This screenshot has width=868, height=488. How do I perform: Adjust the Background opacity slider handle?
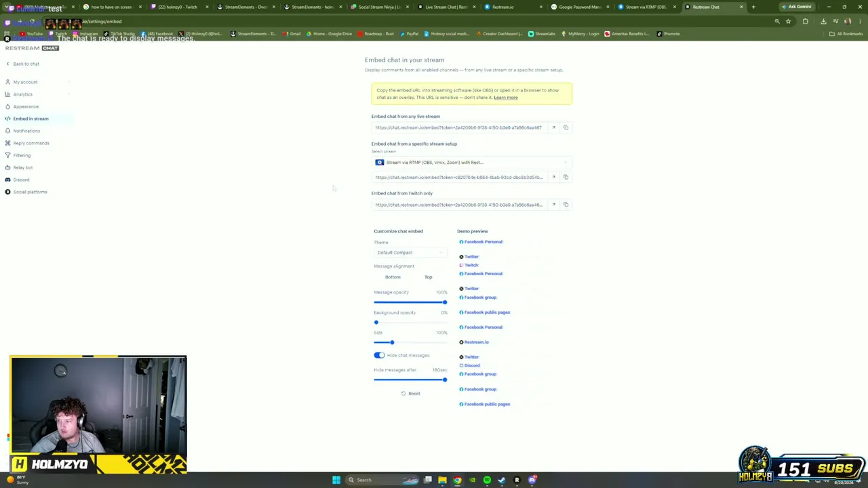pyautogui.click(x=376, y=323)
